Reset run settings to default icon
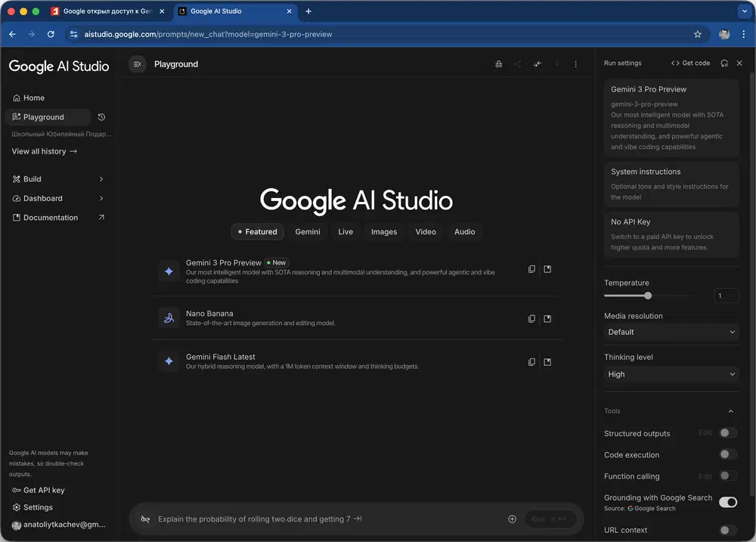Image resolution: width=756 pixels, height=542 pixels. (x=724, y=63)
